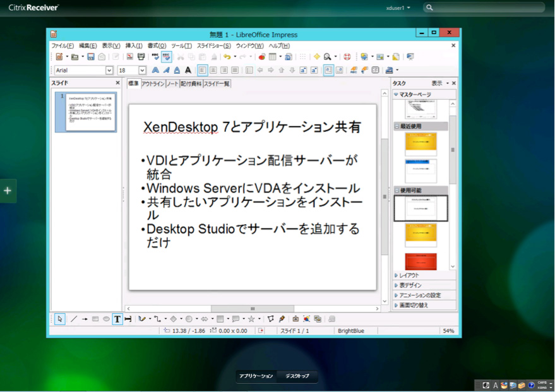
Task: Open the Navigator star icon
Action: pyautogui.click(x=317, y=57)
